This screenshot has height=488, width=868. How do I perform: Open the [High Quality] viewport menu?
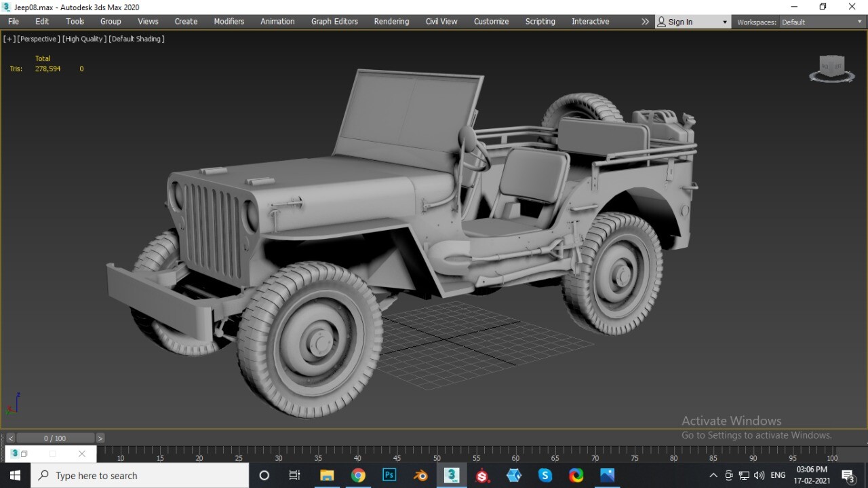[84, 39]
